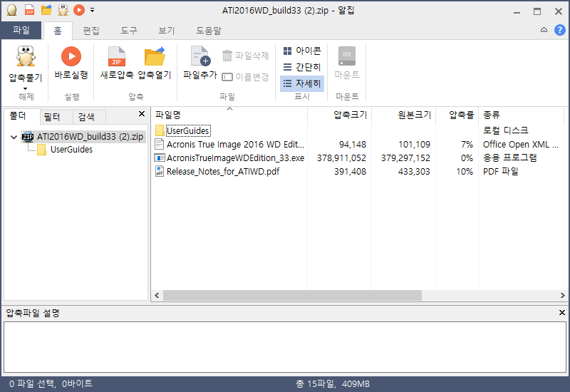
Task: Click the 새로압축 ZIP icon
Action: click(x=117, y=57)
